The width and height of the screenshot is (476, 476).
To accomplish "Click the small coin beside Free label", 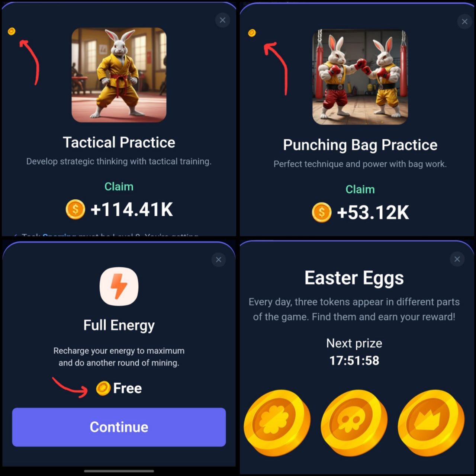I will coord(103,388).
